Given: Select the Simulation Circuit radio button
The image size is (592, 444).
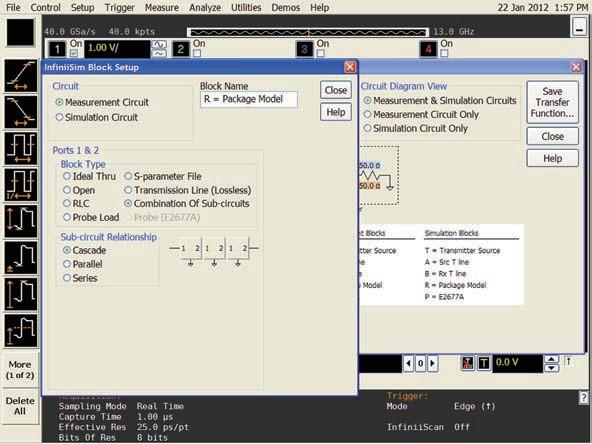Looking at the screenshot, I should (59, 117).
